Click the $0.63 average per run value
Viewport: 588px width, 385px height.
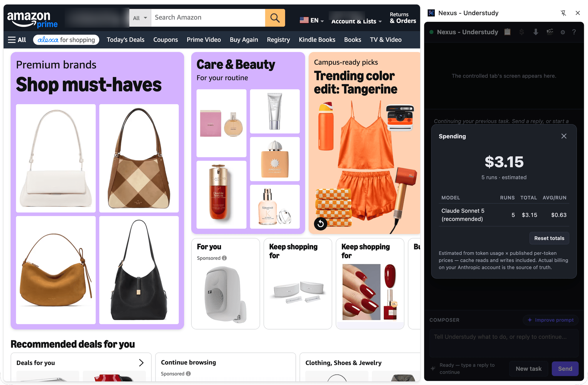(x=559, y=215)
